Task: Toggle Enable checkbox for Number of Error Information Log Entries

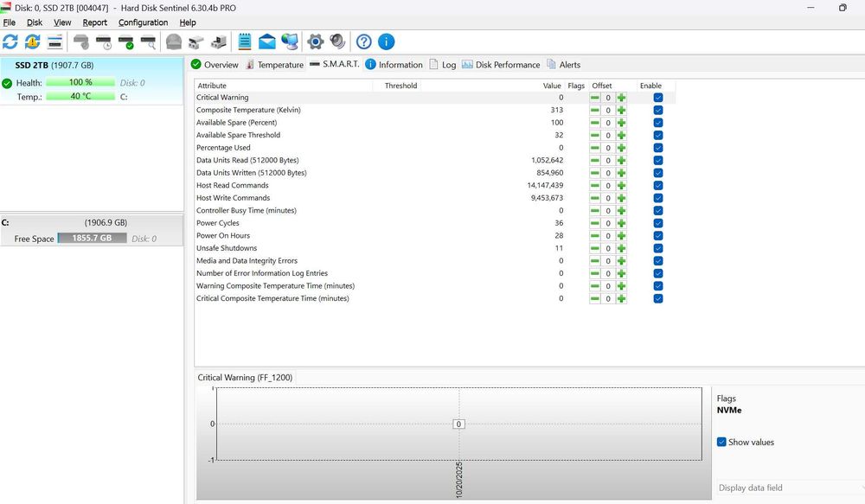Action: point(658,273)
